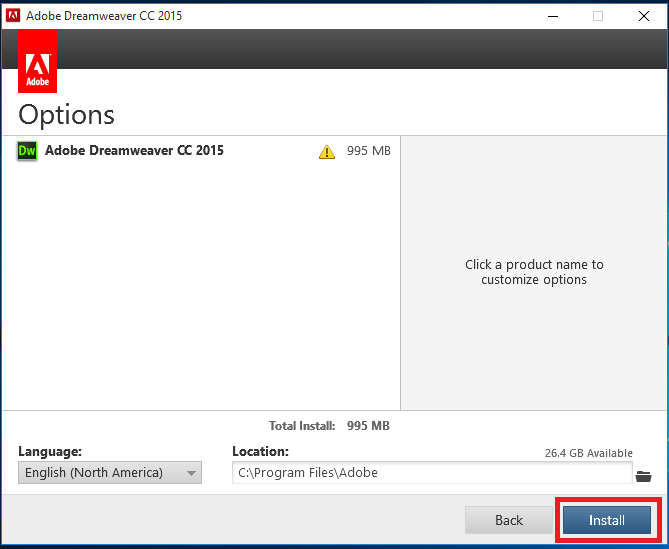Click the Options heading
The image size is (669, 549).
(x=67, y=115)
